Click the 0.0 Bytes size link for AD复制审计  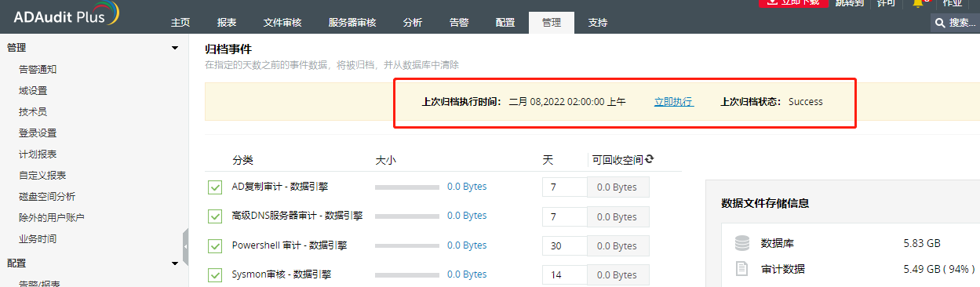[x=467, y=187]
